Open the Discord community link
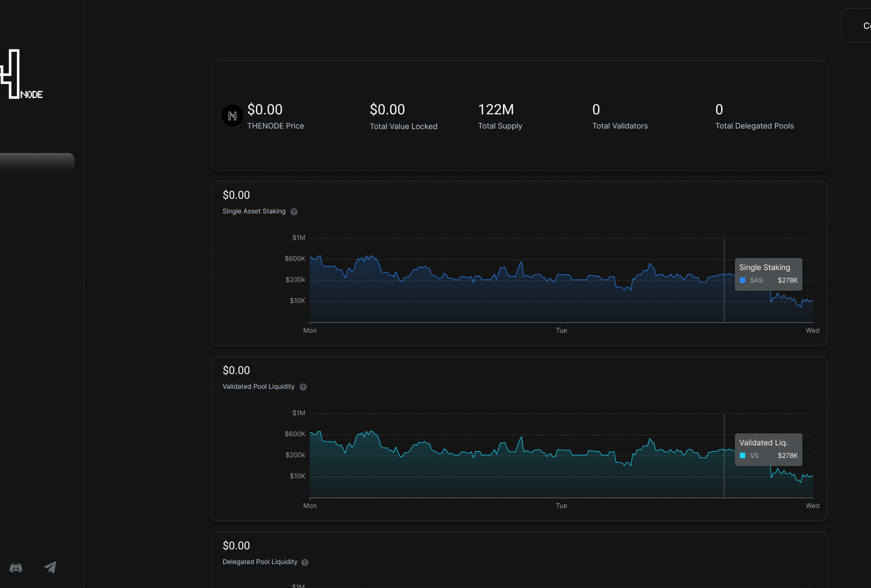Image resolution: width=871 pixels, height=588 pixels. coord(16,567)
